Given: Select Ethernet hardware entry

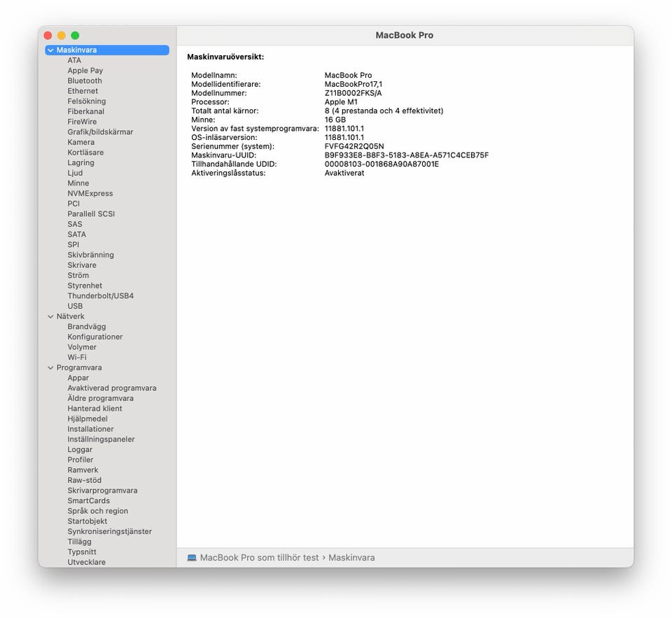Looking at the screenshot, I should 83,91.
